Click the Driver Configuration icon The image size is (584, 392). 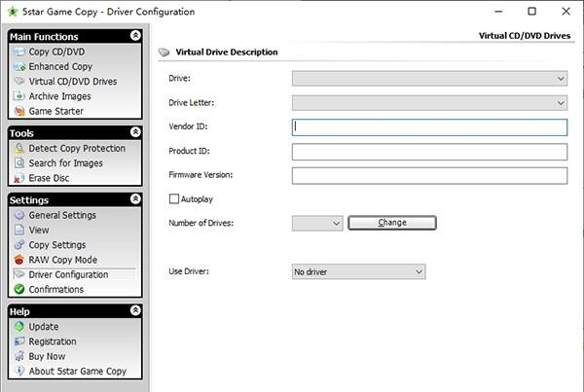coord(19,274)
